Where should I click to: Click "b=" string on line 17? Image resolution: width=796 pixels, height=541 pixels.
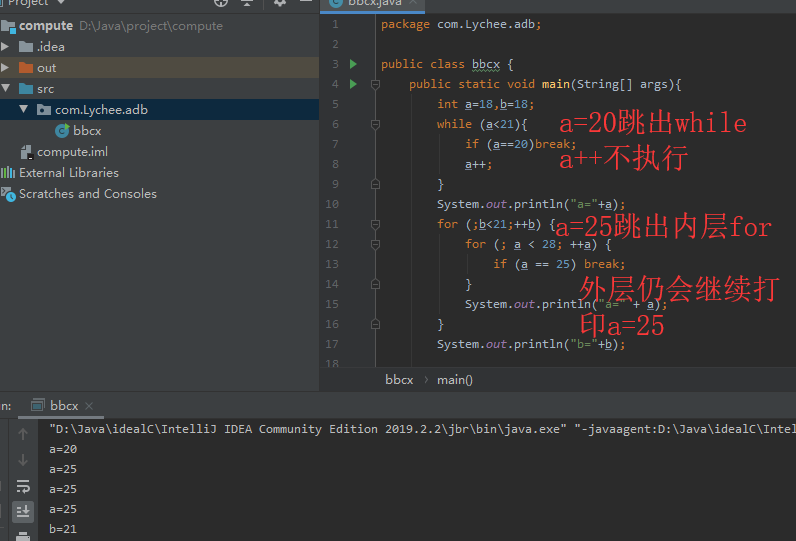coord(583,344)
